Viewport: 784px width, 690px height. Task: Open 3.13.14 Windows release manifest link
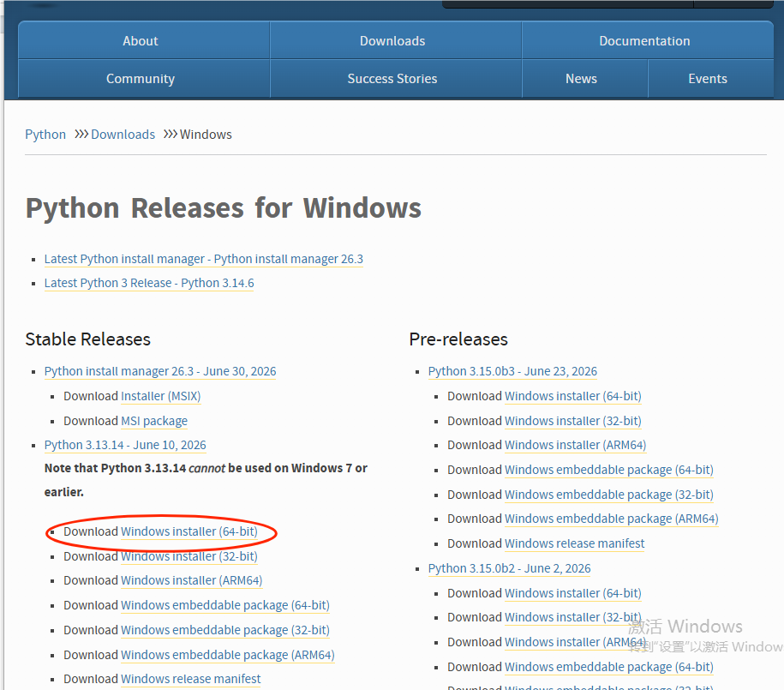point(191,679)
